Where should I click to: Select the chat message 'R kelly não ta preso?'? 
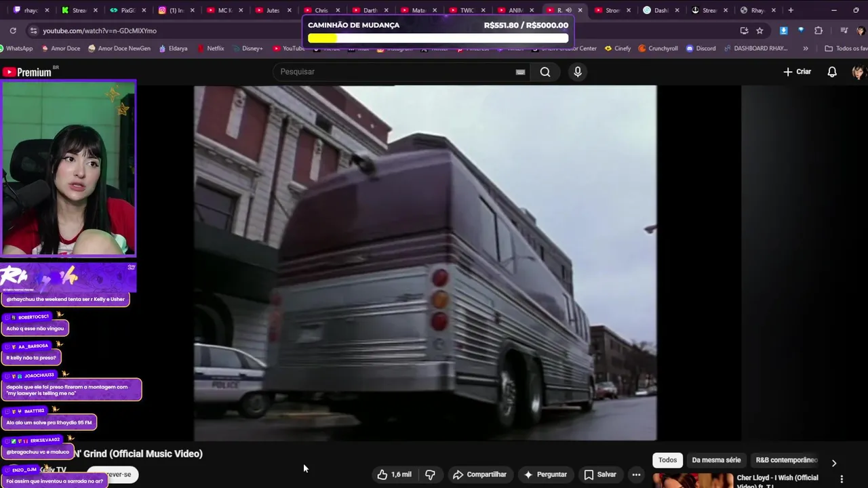(x=31, y=358)
